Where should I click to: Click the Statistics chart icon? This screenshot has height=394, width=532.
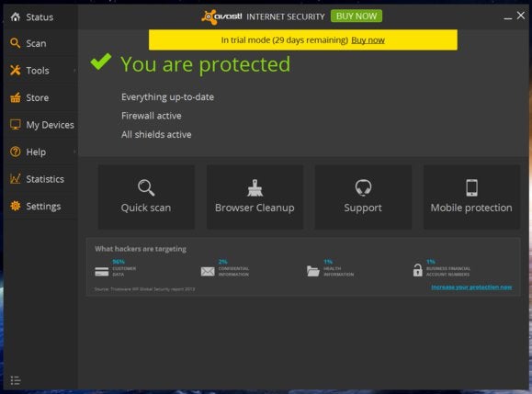coord(16,179)
